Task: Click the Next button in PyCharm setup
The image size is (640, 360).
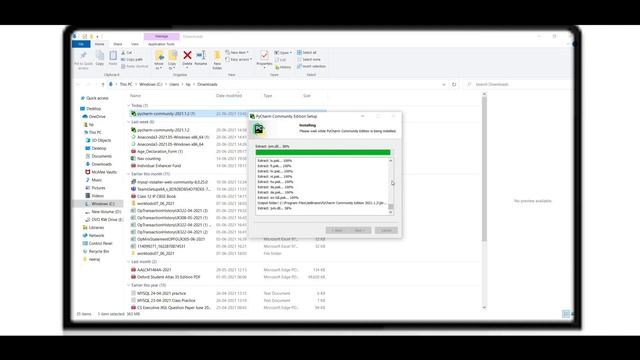Action: point(360,231)
